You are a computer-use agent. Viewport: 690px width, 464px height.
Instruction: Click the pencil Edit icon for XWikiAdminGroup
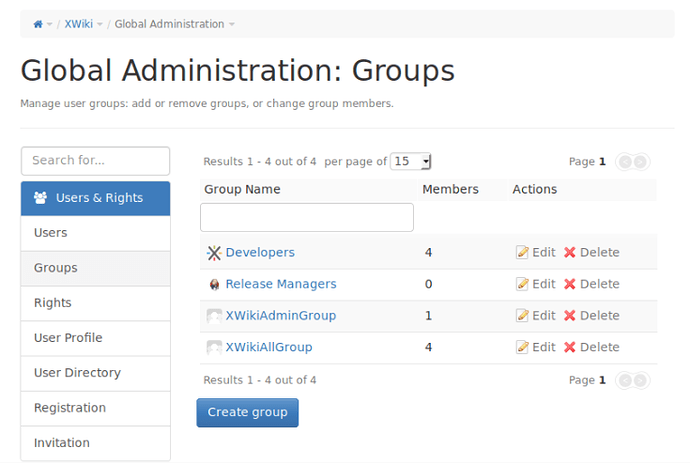point(522,316)
